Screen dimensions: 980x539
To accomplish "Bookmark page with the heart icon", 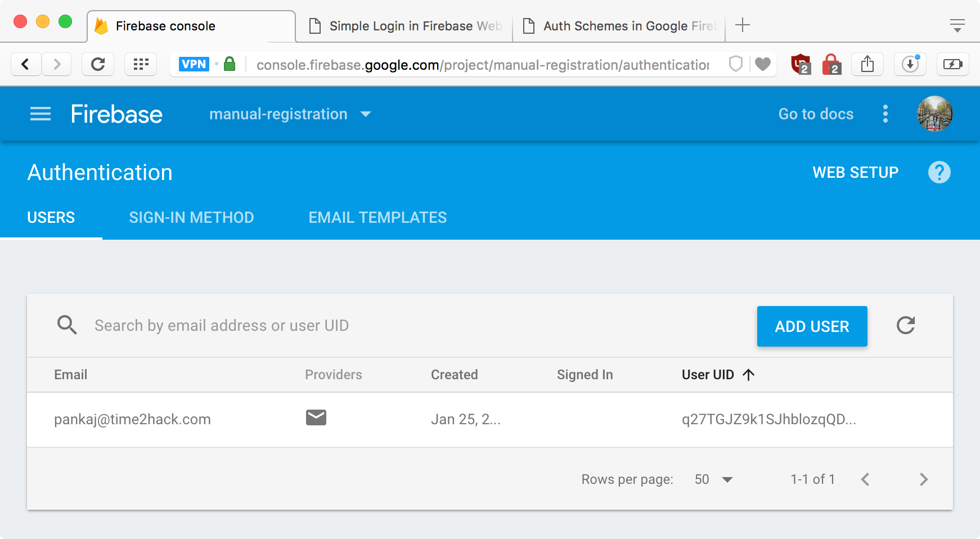I will point(763,64).
